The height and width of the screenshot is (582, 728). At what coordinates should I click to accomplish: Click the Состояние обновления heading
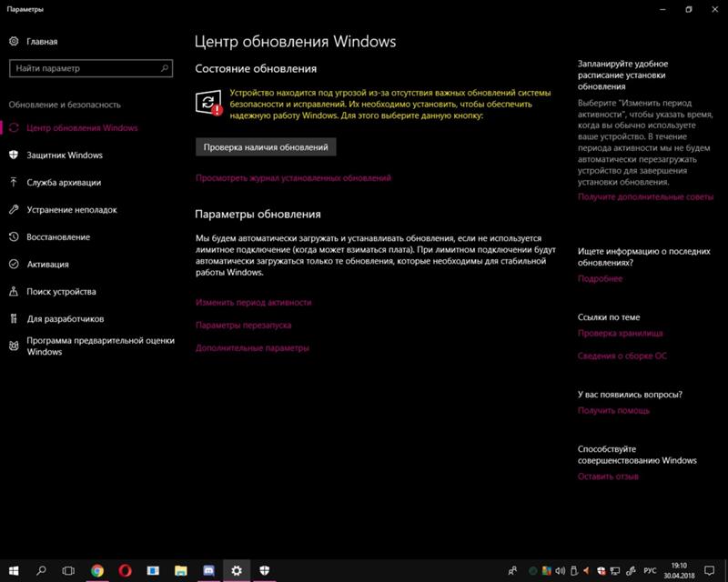(x=256, y=69)
